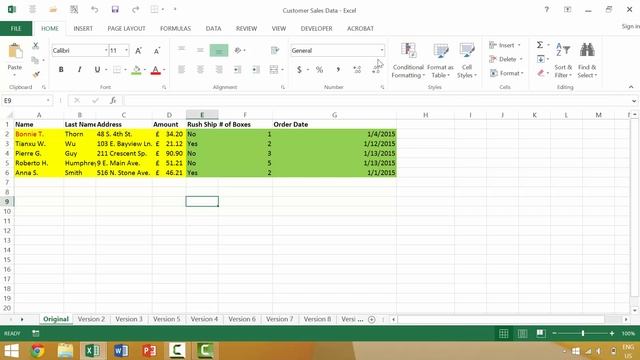Select the Version 2 sheet tab
Screen dimensions: 640x360
pos(91,319)
